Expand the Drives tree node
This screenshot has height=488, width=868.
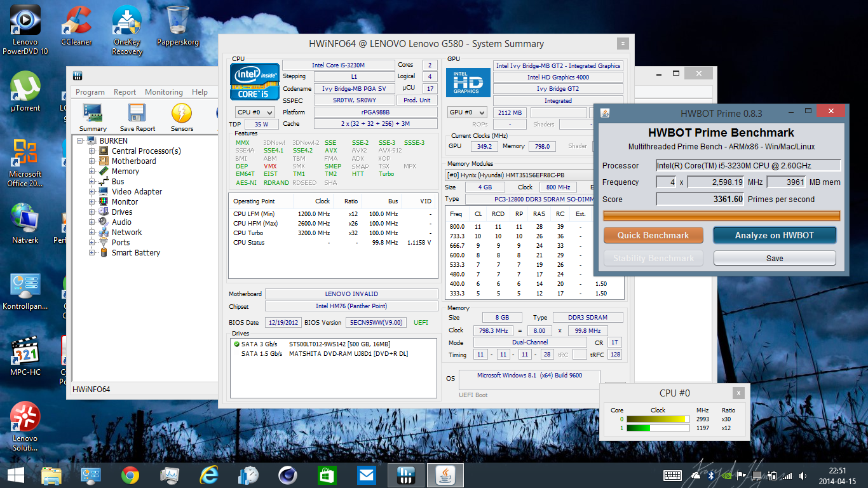click(x=92, y=212)
